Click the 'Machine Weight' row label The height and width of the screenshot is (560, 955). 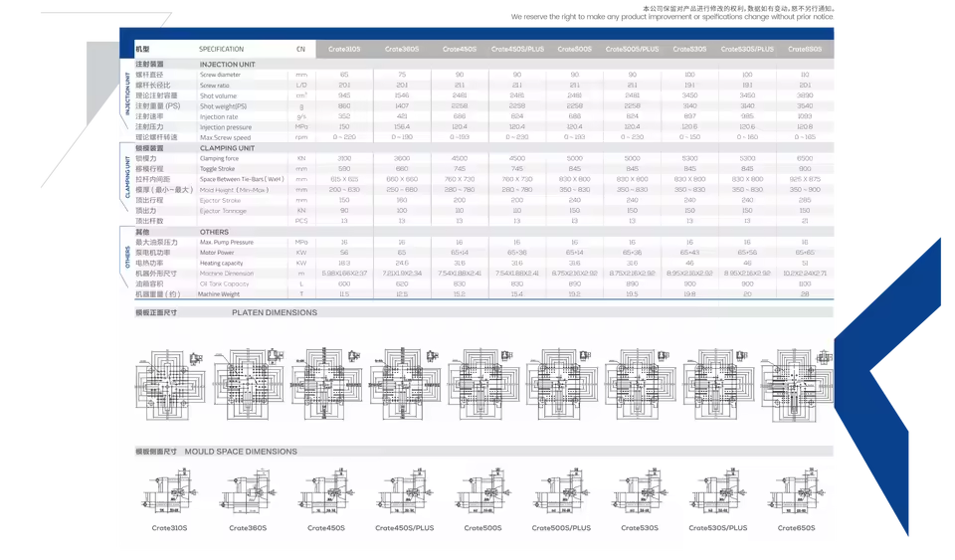219,294
